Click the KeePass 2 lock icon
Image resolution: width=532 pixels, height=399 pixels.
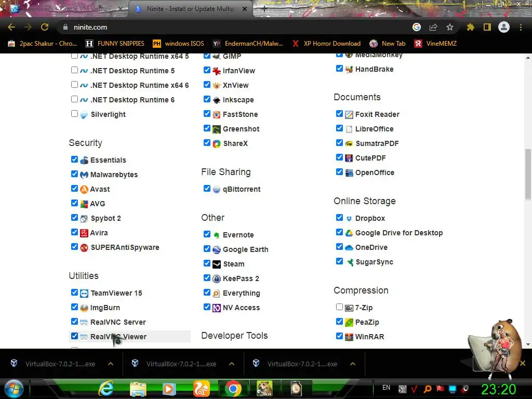click(x=217, y=279)
